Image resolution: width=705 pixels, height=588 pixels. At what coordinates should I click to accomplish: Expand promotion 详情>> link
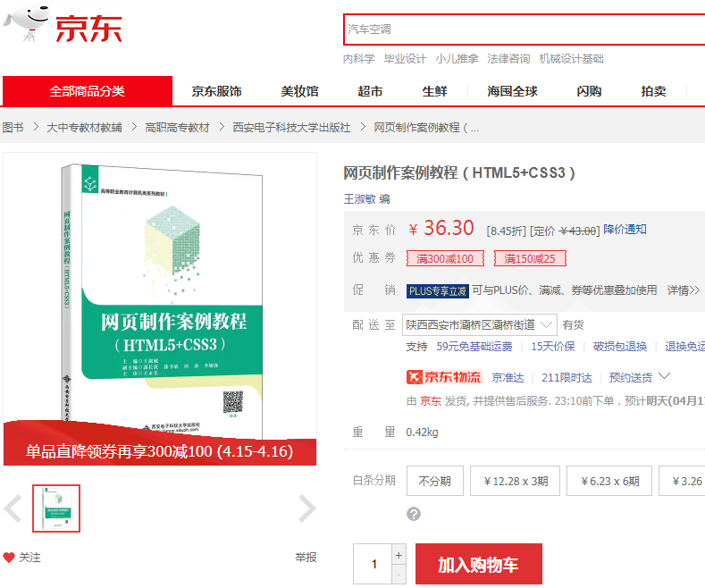coord(683,290)
